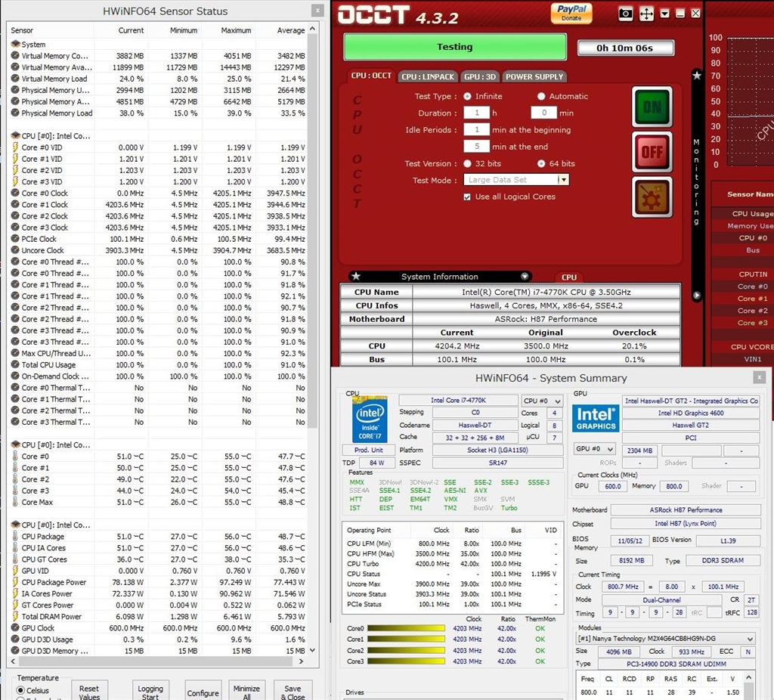774x700 pixels.
Task: Click Reset Values button
Action: (x=89, y=690)
